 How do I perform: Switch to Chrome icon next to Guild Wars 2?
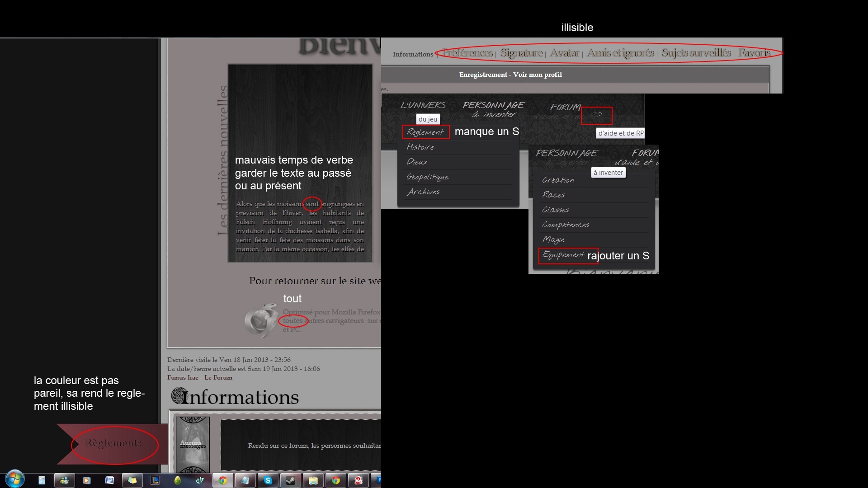tap(335, 480)
